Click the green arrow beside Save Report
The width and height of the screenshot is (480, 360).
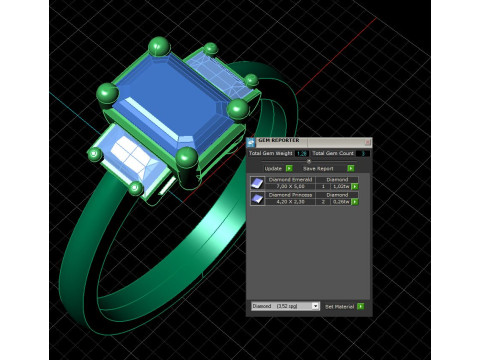[x=351, y=168]
